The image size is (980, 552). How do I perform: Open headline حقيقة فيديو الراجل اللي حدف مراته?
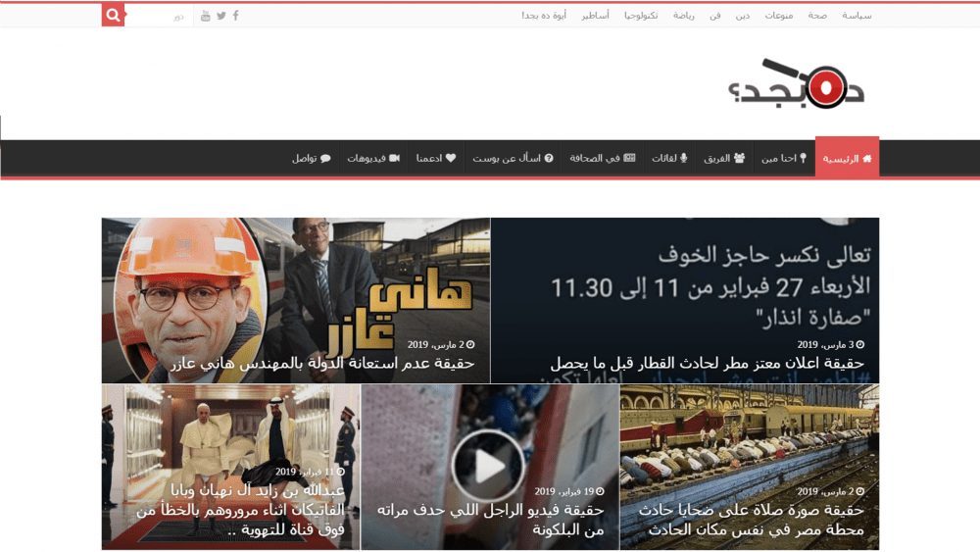click(x=491, y=520)
